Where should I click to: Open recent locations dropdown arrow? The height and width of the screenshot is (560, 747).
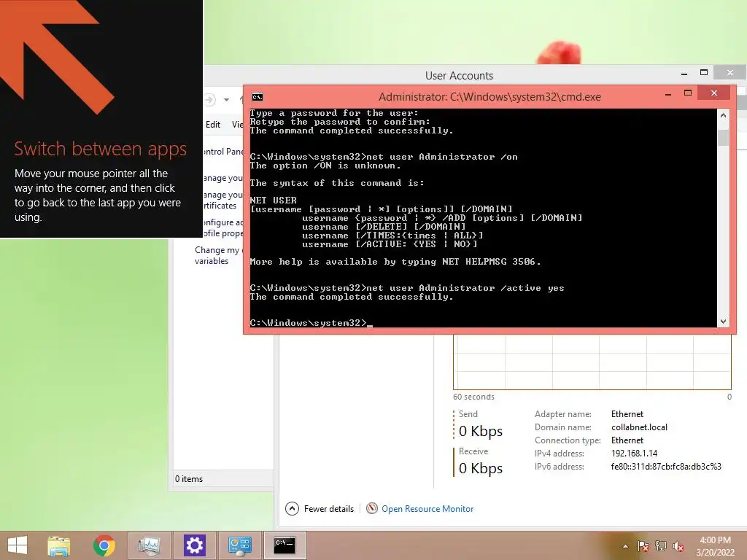pos(226,100)
